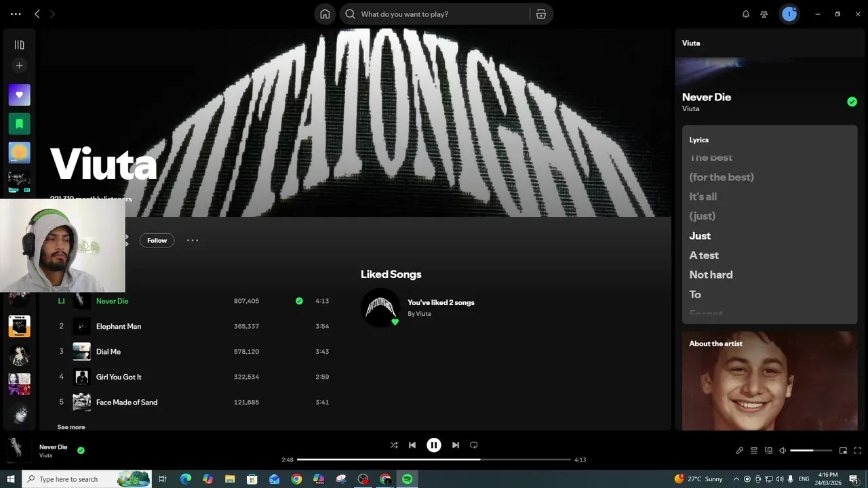Click Never Die title in the right panel
This screenshot has width=868, height=488.
pos(707,97)
